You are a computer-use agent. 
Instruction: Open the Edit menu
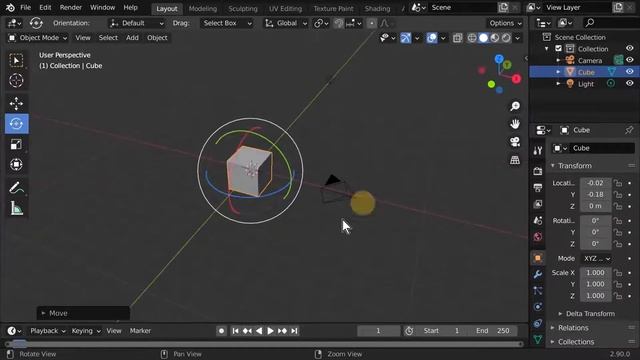(x=45, y=8)
